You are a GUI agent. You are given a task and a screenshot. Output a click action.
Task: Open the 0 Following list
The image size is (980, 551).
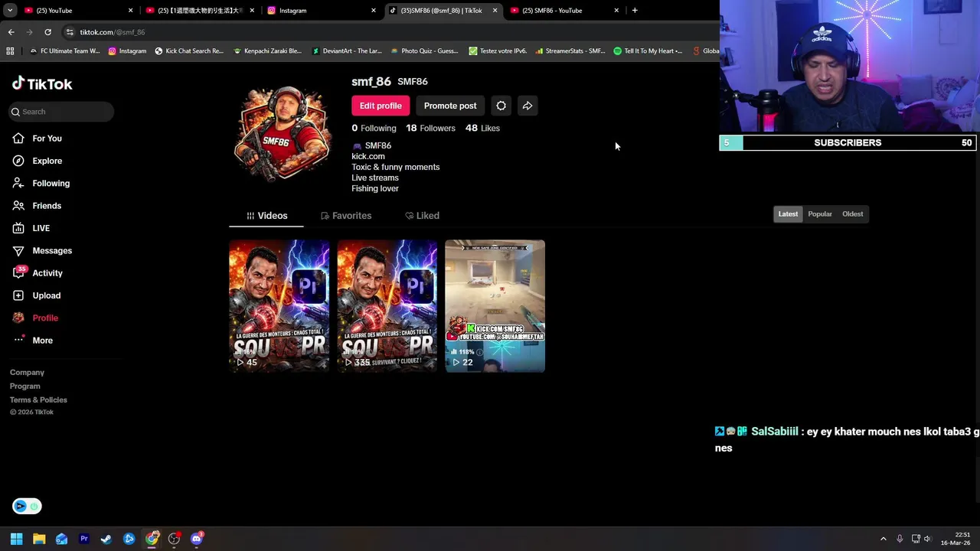[374, 128]
